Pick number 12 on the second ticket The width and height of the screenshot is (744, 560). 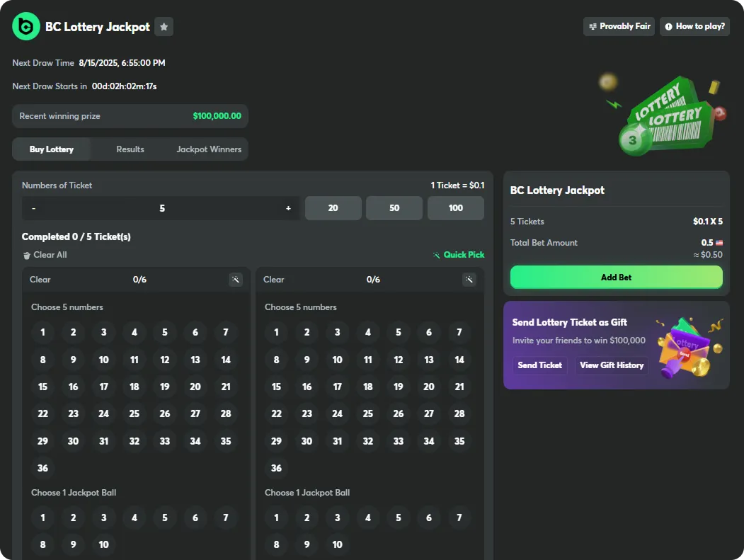(x=399, y=360)
